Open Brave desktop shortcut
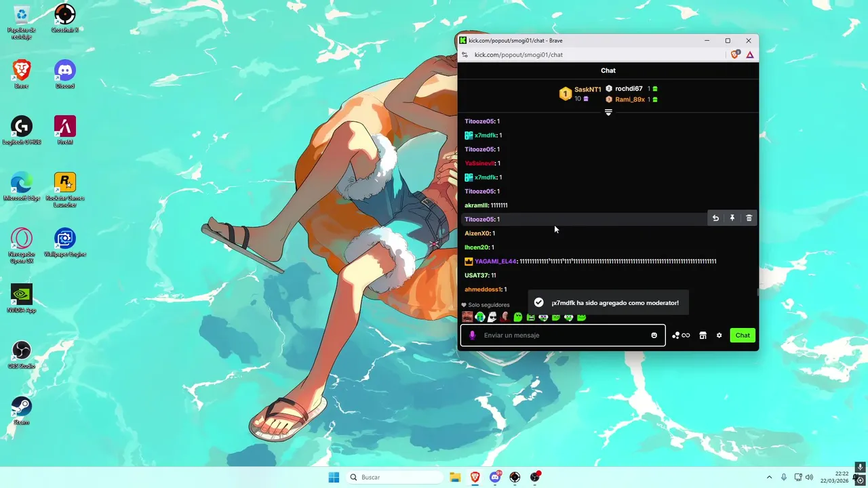Screen dimensions: 868x488 click(22, 75)
